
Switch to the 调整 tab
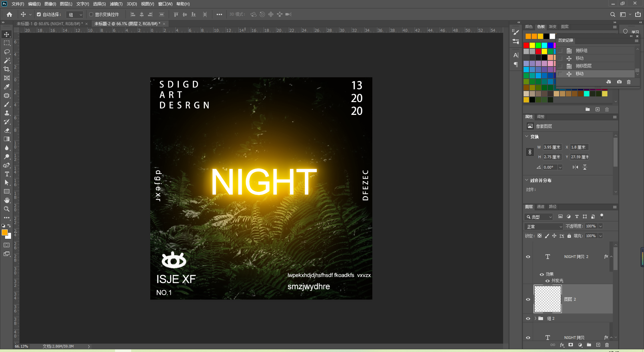click(x=541, y=117)
